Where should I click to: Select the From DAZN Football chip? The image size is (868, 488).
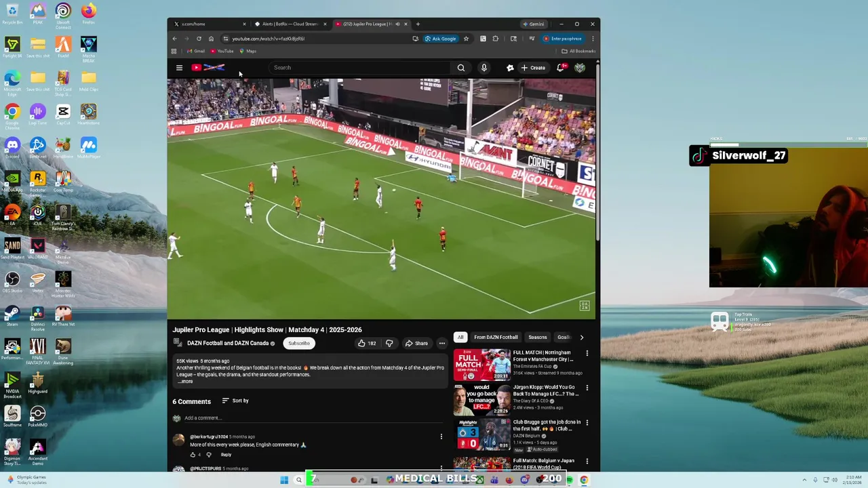pos(496,337)
